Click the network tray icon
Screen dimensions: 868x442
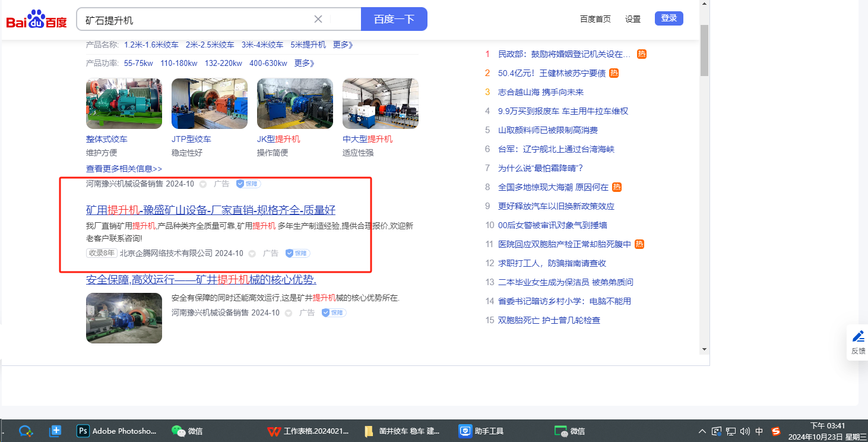[x=731, y=431]
